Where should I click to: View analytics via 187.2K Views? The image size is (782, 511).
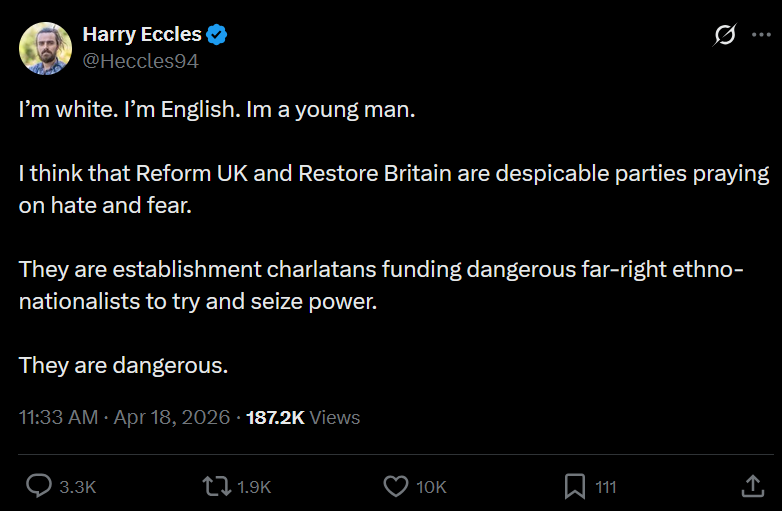303,417
